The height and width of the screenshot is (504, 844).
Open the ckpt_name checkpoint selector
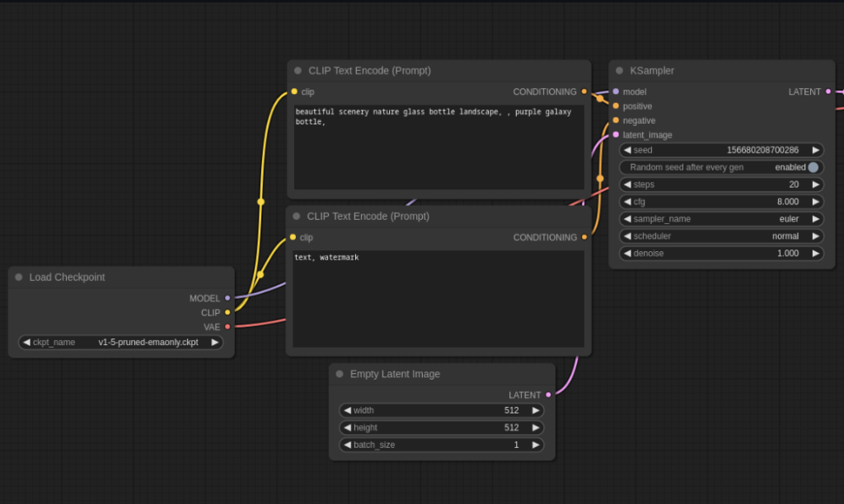pyautogui.click(x=120, y=343)
